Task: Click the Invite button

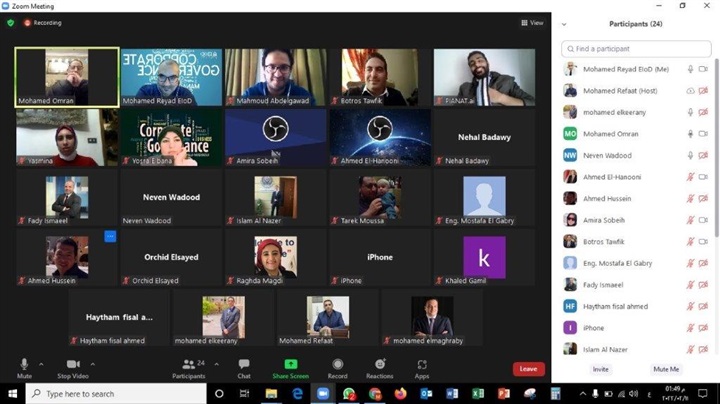Action: 600,369
